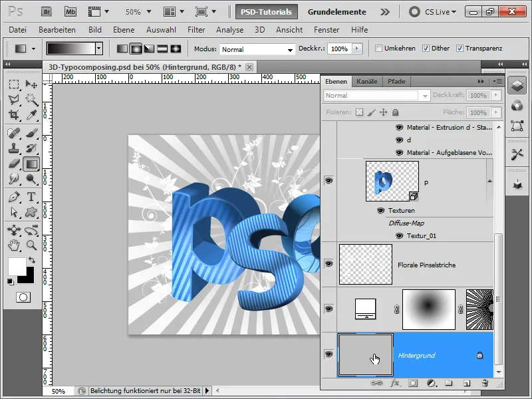Select the Dodge tool
532x399 pixels.
(31, 179)
